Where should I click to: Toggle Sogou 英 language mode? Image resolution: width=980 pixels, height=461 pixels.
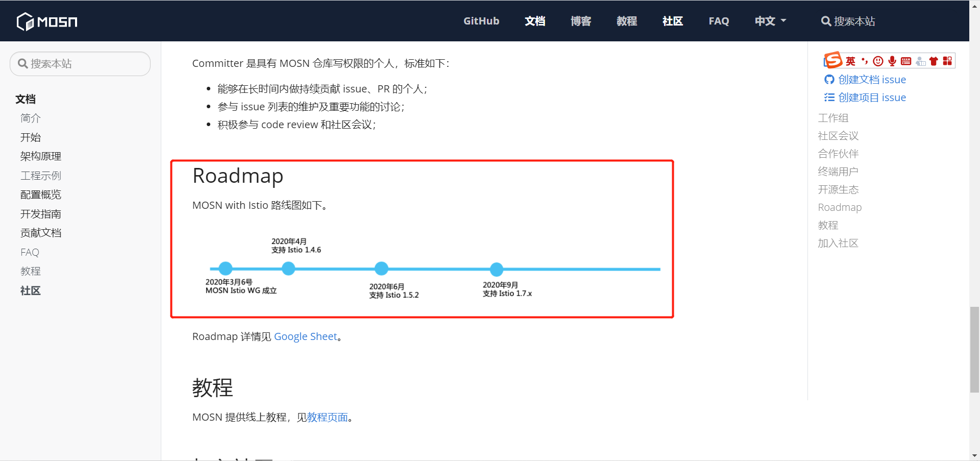(x=850, y=61)
